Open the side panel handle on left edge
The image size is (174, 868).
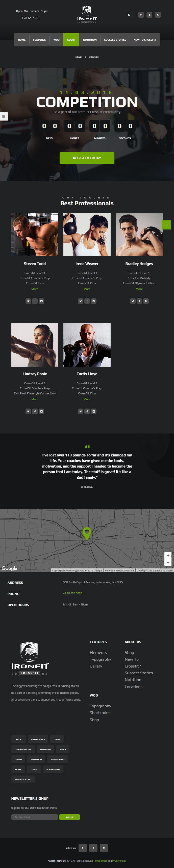(3, 116)
